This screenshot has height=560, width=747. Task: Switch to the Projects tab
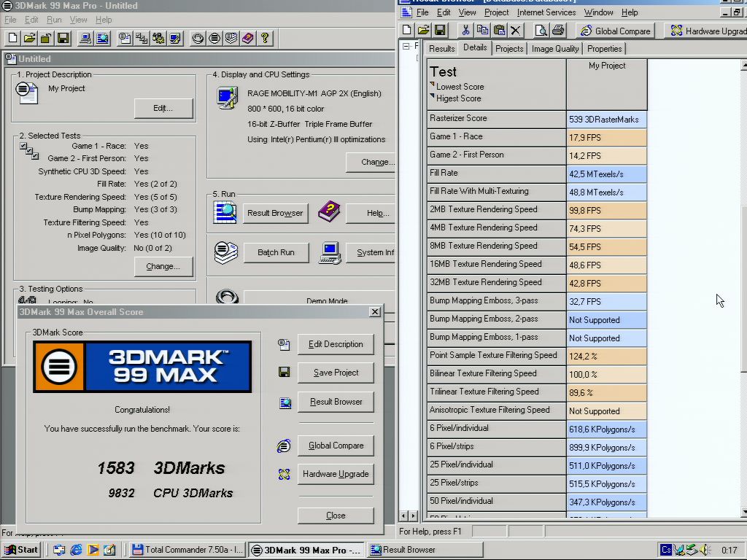point(508,49)
